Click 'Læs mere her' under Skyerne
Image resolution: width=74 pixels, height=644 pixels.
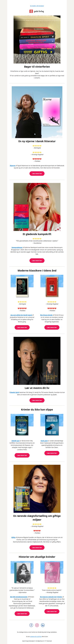(37, 173)
